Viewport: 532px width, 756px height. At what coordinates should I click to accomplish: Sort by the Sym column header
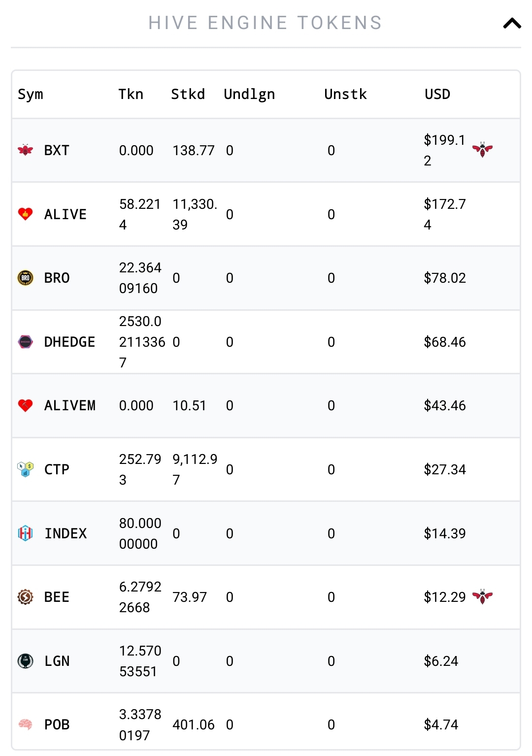pyautogui.click(x=31, y=94)
